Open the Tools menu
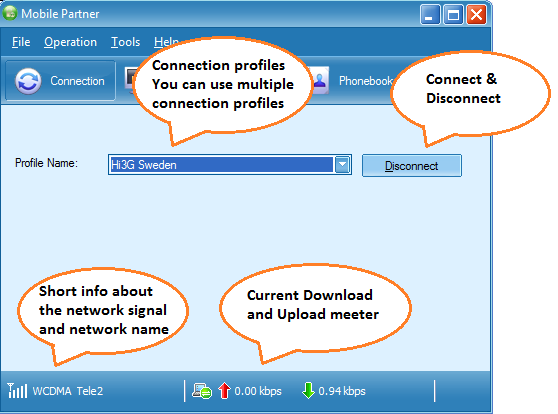This screenshot has height=414, width=558. 125,42
